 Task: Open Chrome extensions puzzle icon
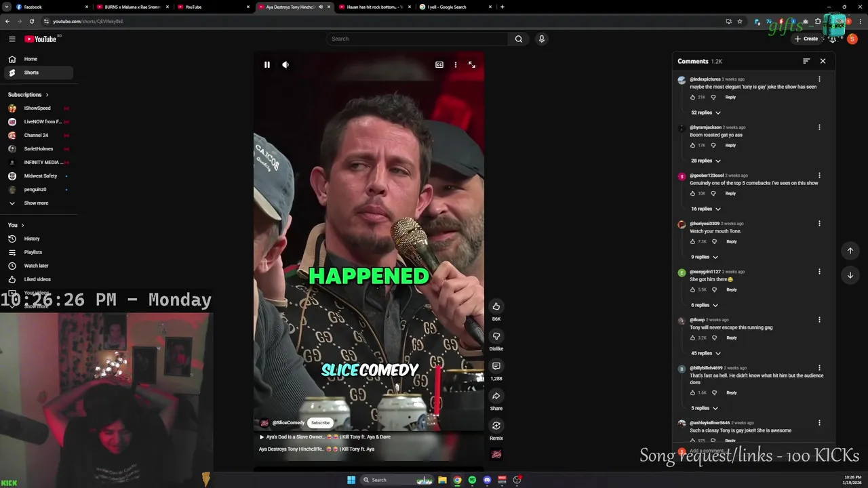point(818,21)
